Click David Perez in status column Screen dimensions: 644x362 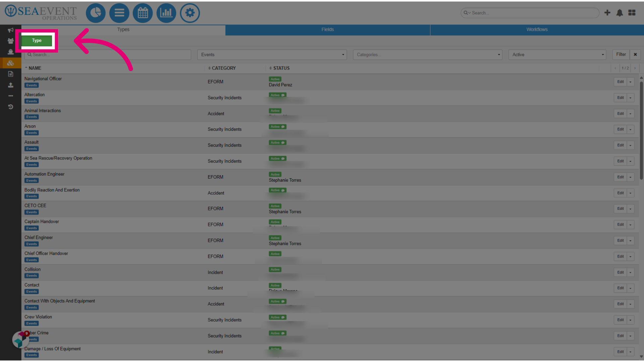pos(280,85)
